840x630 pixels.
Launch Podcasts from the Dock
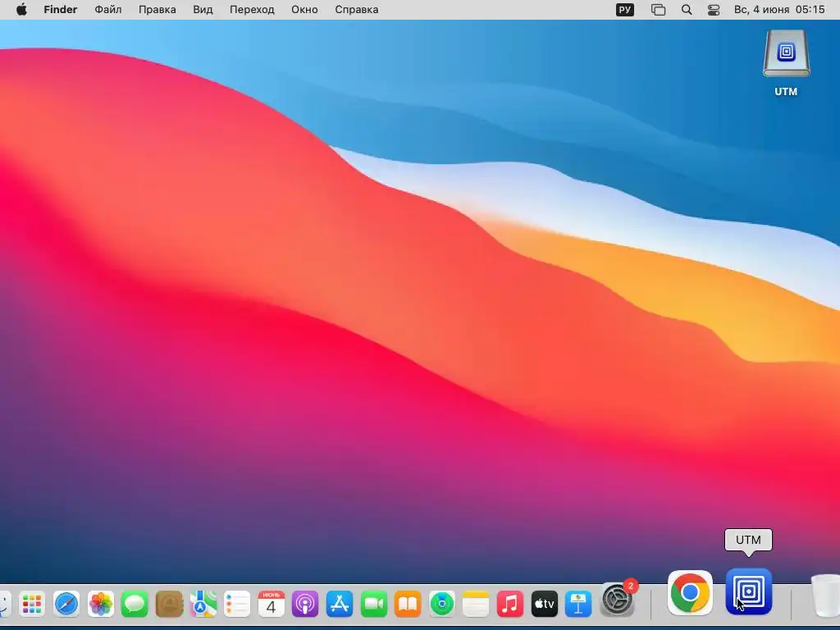point(305,605)
